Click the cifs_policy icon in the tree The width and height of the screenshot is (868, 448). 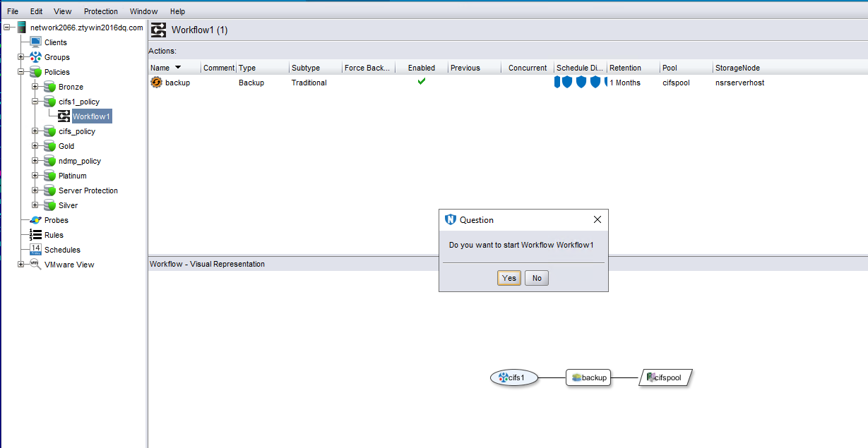pyautogui.click(x=49, y=131)
